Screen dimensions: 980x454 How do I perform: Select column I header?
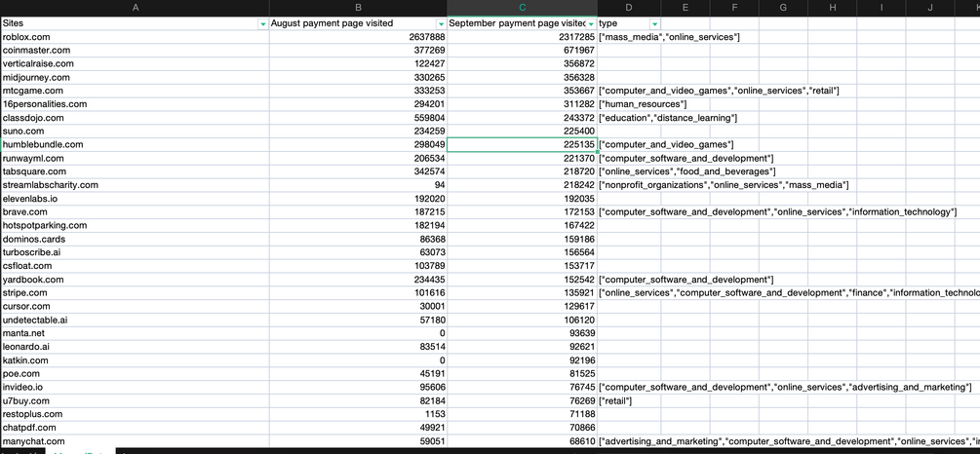point(882,8)
